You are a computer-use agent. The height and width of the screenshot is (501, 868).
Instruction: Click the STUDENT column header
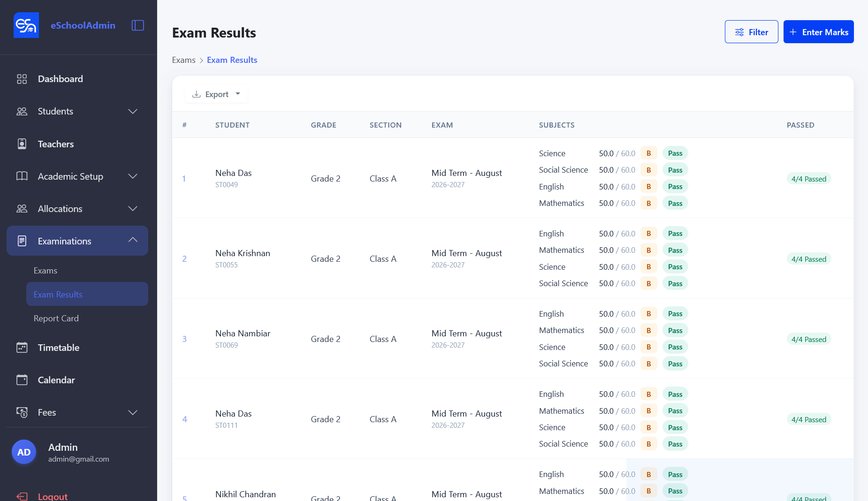click(x=232, y=125)
